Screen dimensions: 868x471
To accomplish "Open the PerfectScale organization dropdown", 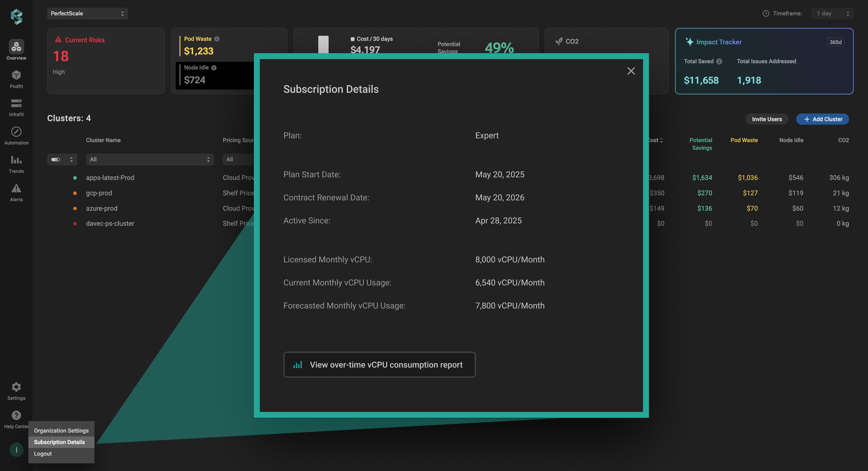I will 87,14.
